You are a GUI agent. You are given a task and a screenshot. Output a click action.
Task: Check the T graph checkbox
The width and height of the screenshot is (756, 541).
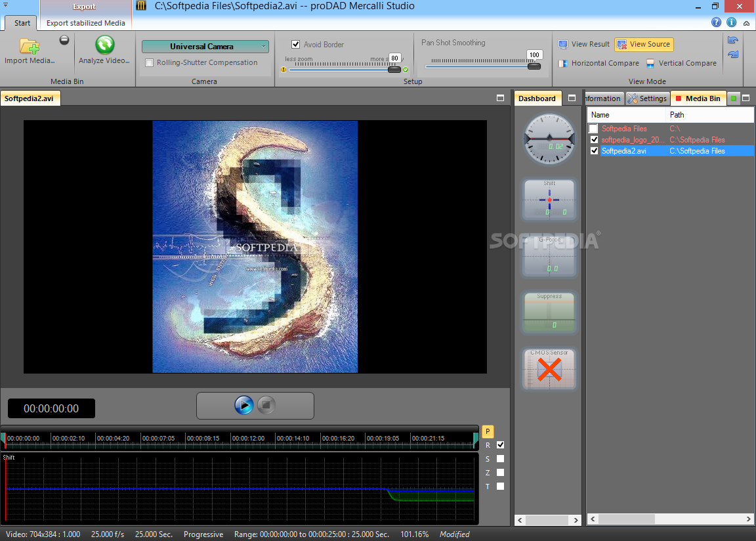click(501, 486)
